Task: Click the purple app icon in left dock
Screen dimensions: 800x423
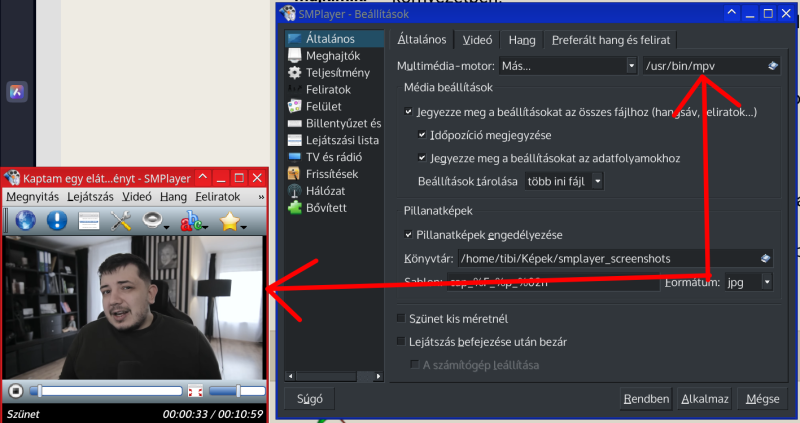Action: tap(17, 92)
